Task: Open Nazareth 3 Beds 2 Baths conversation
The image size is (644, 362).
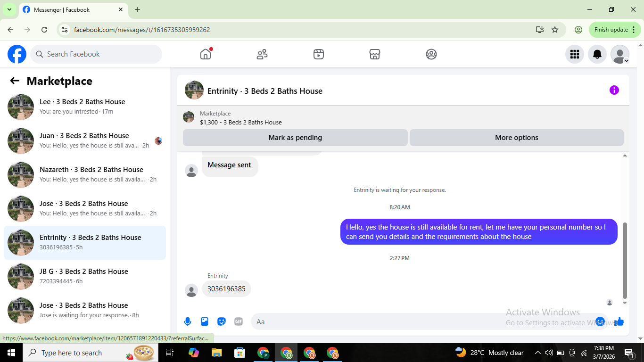Action: pyautogui.click(x=85, y=175)
